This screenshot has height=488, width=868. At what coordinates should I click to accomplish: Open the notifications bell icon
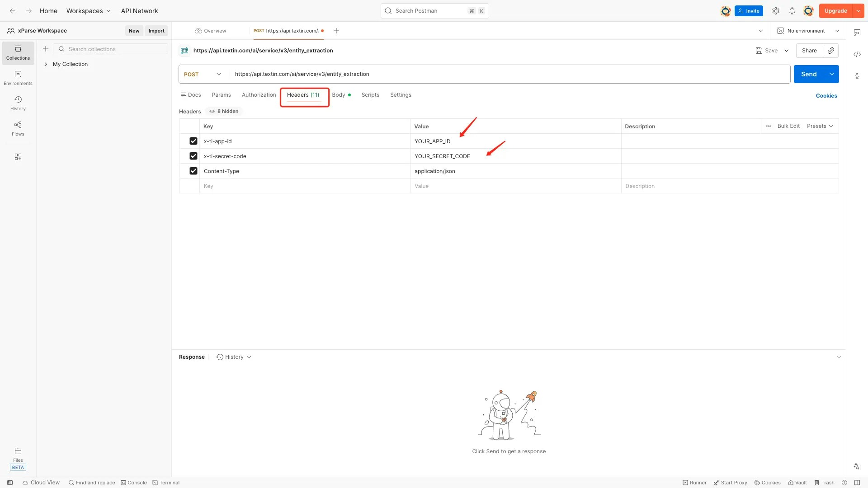[x=792, y=11]
